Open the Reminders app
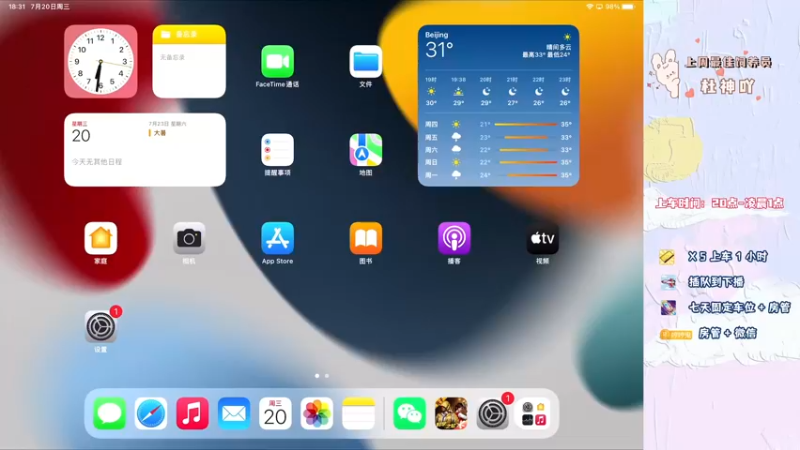The height and width of the screenshot is (450, 800). [x=277, y=150]
